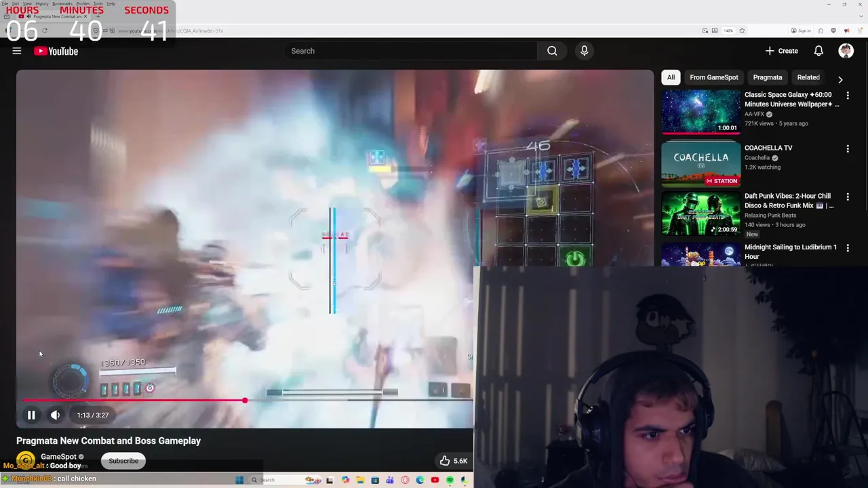Open the YouTube guide hamburger menu
The width and height of the screenshot is (868, 488).
[x=17, y=51]
